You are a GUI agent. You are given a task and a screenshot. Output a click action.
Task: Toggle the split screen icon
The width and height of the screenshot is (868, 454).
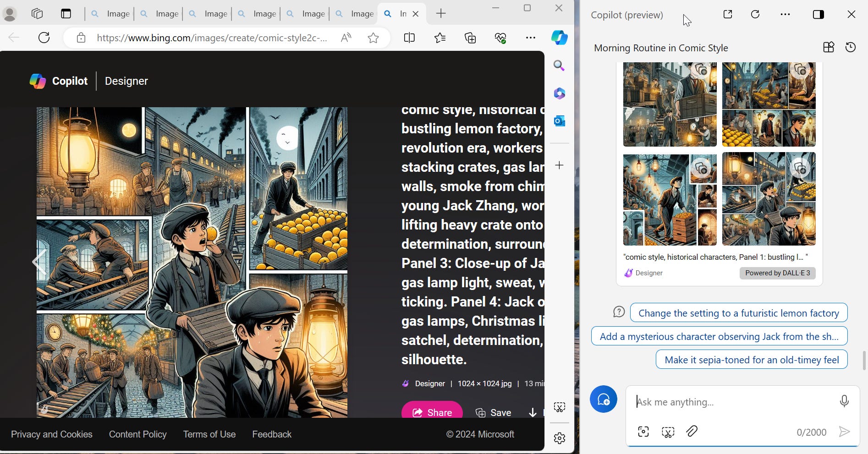(409, 38)
